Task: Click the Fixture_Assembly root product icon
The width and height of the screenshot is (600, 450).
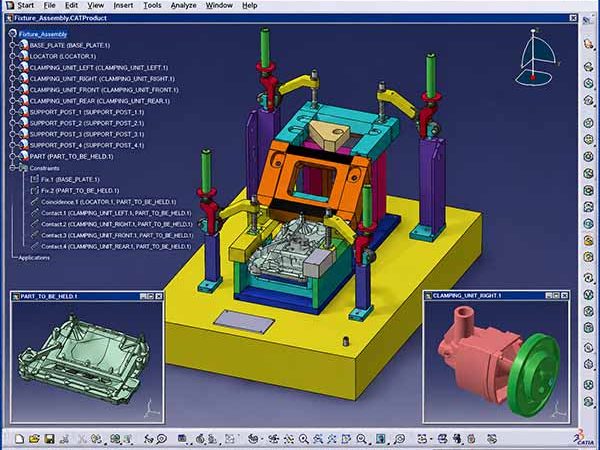Action: 13,34
